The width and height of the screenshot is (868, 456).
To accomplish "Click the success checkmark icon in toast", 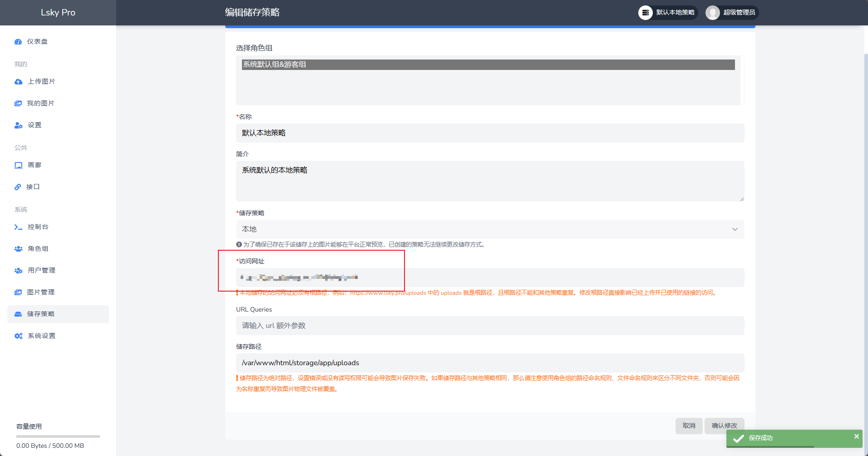I will coord(739,438).
